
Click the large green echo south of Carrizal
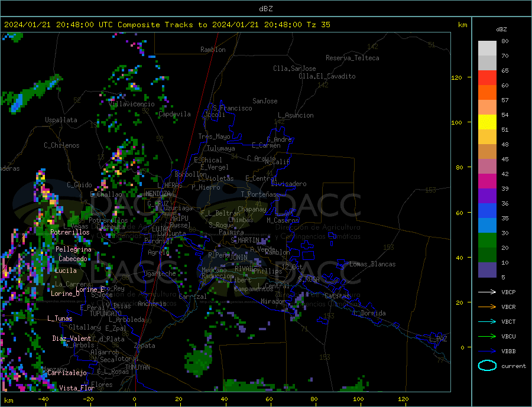[199, 361]
